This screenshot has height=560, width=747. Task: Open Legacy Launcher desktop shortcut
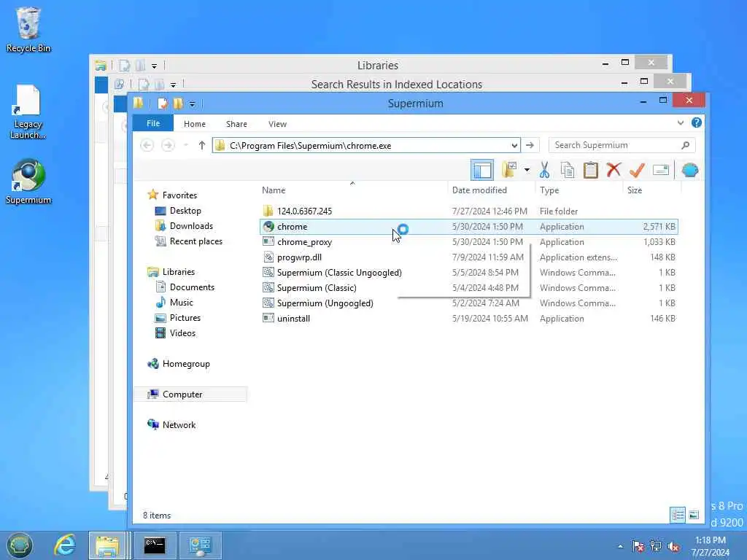28,112
